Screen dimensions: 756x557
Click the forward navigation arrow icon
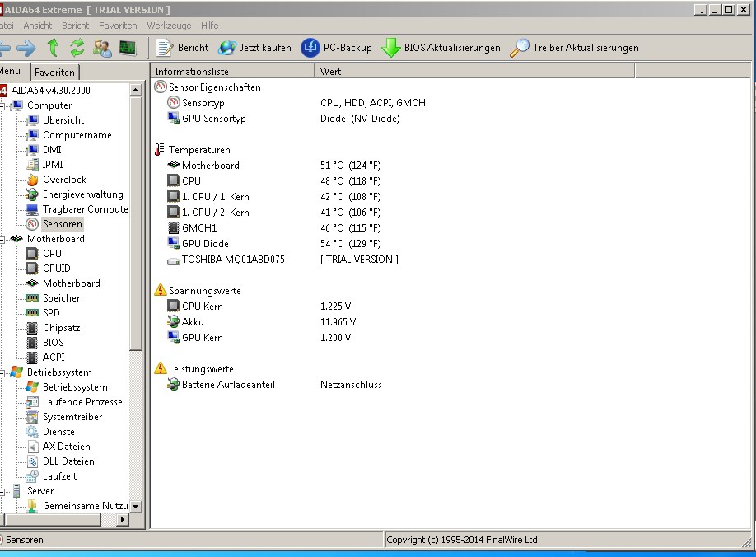(26, 48)
